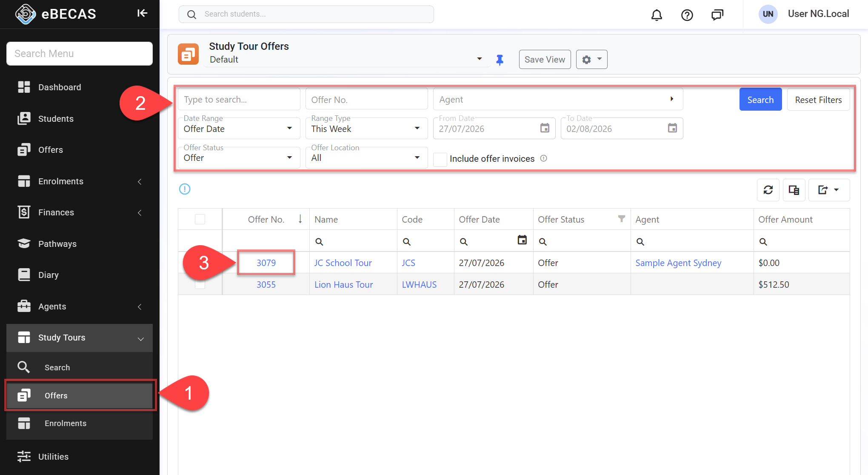The width and height of the screenshot is (868, 475).
Task: Refresh the offers grid
Action: coord(768,190)
